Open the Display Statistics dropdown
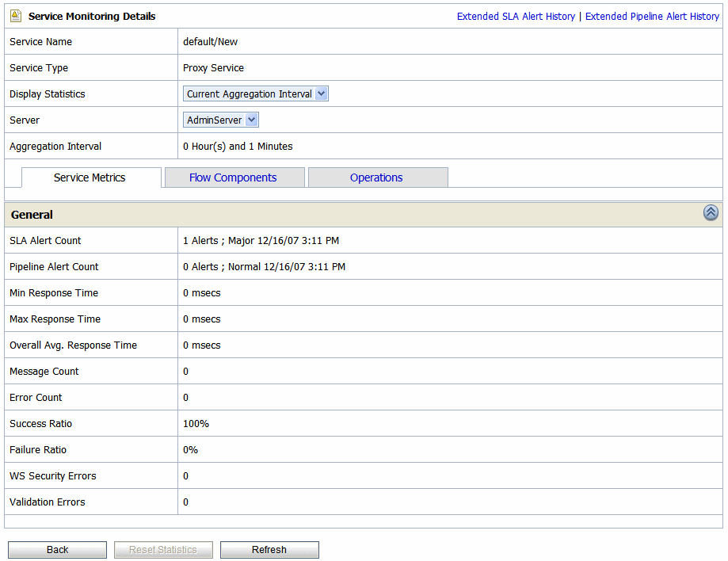 pos(255,93)
